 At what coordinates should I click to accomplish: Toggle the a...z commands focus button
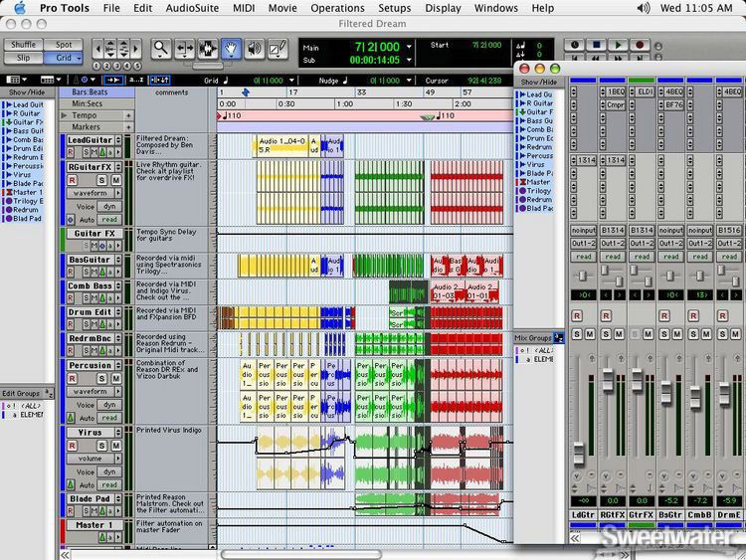(x=136, y=80)
